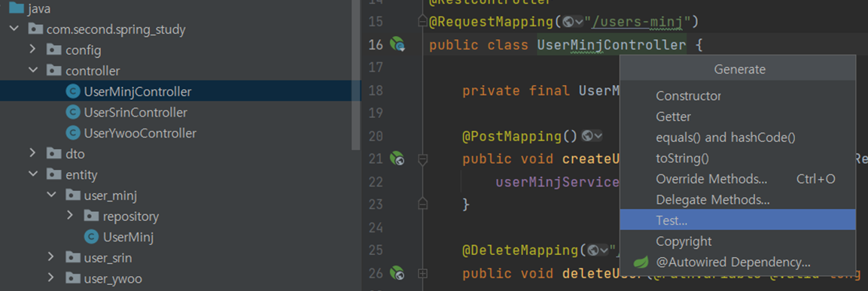Click class icon of UserSrinController
This screenshot has height=291, width=868.
coord(72,112)
